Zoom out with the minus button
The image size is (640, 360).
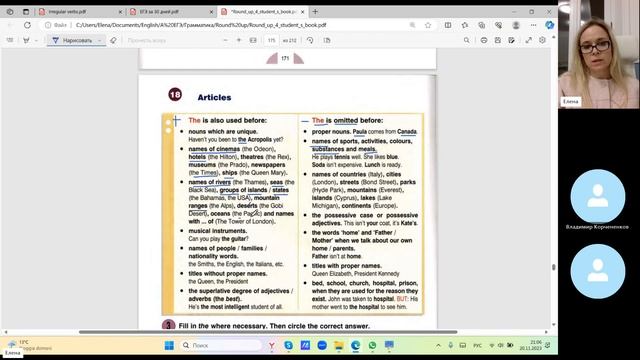225,40
